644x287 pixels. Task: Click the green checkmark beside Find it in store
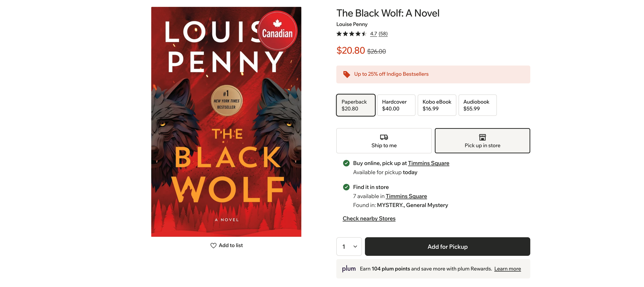[346, 187]
